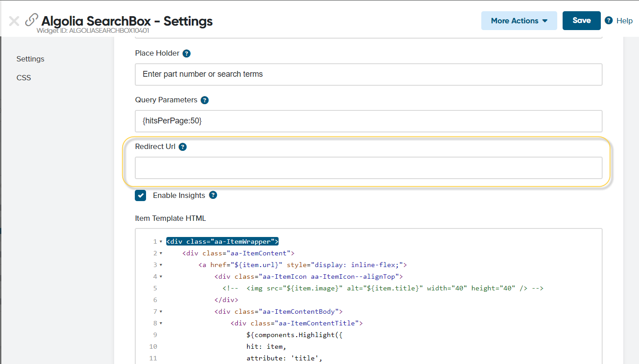Open the Help link
This screenshot has height=364, width=639.
coord(625,21)
